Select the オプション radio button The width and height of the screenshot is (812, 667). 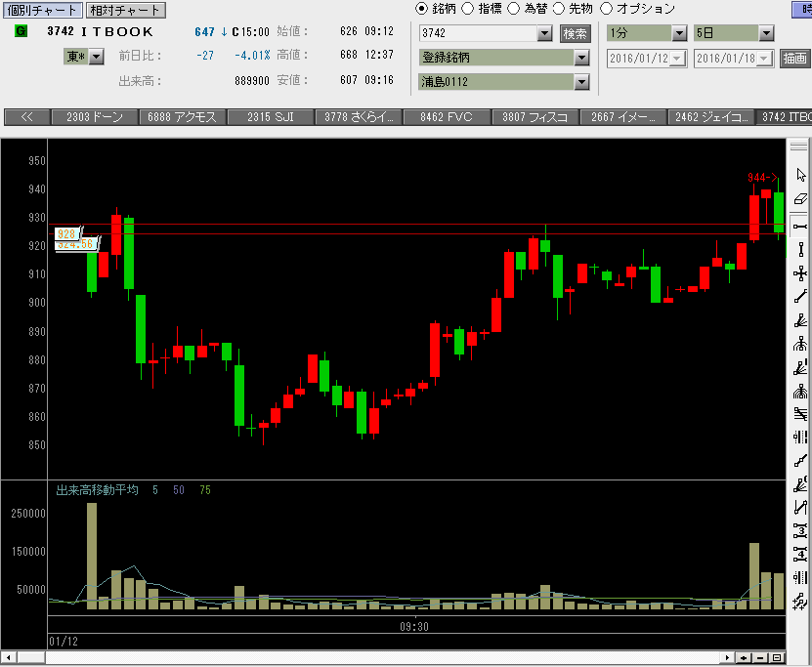click(606, 8)
